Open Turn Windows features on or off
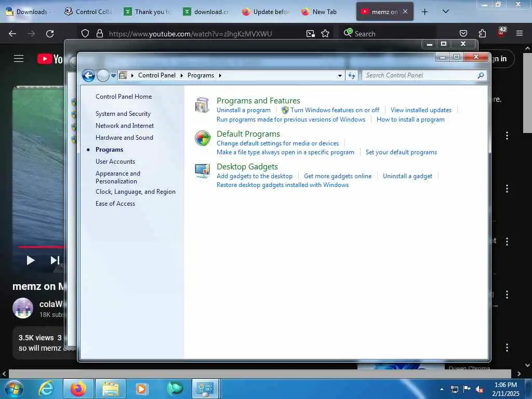This screenshot has width=532, height=399. [335, 110]
